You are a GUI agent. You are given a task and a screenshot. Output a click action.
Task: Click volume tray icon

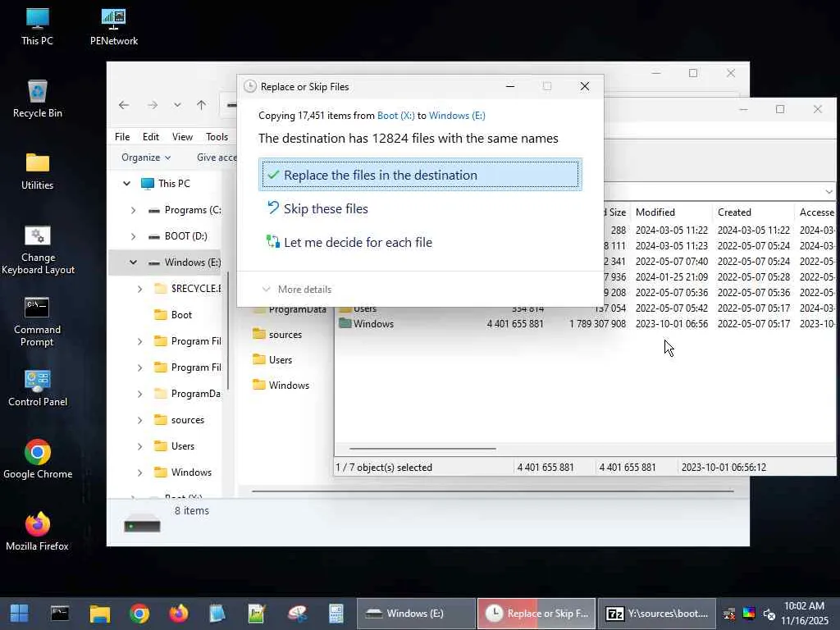coord(769,614)
